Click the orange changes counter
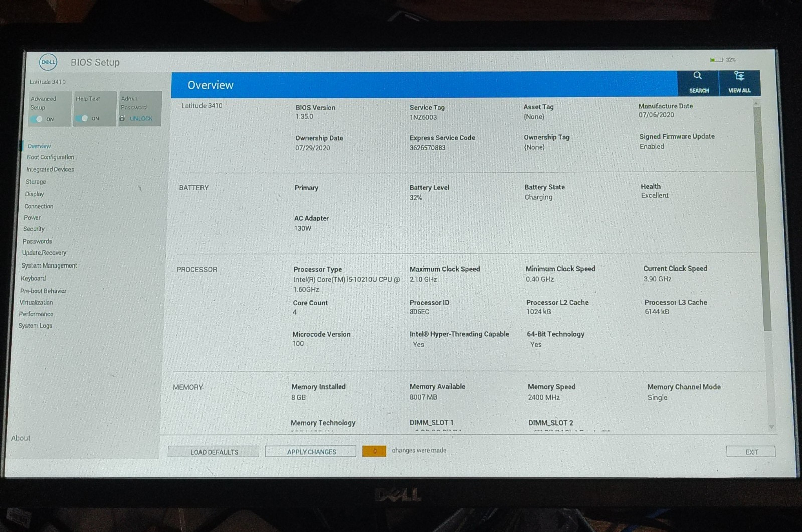Screen dimensions: 802x532 pyautogui.click(x=374, y=451)
